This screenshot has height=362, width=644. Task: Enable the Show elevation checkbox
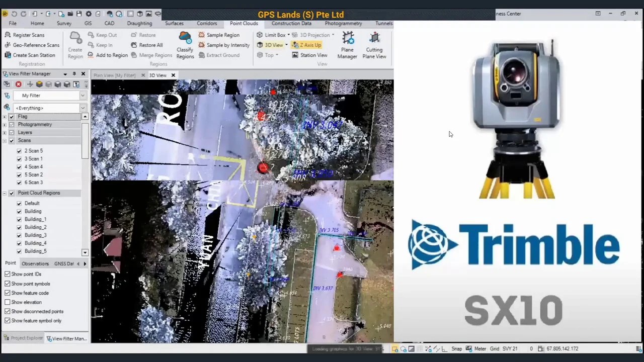tap(8, 302)
